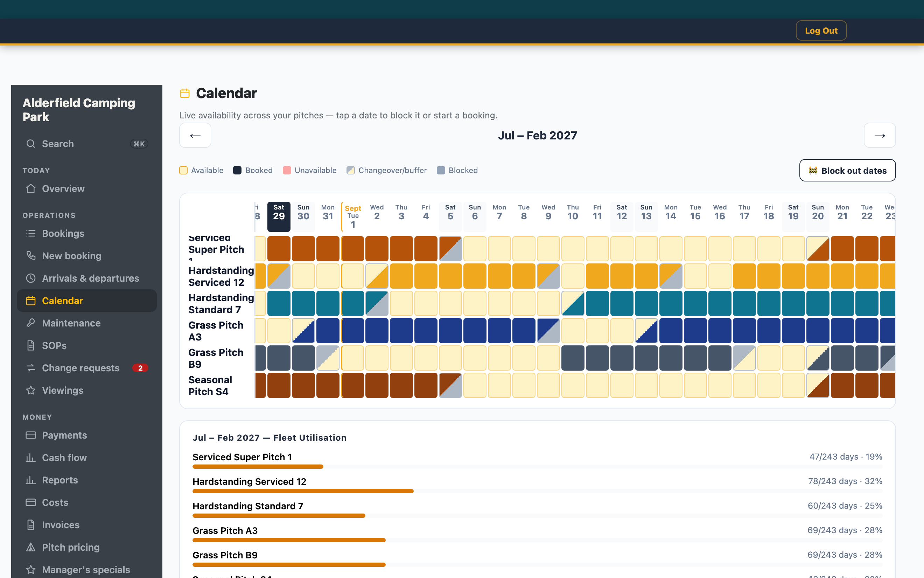Click the Manager's specials star icon
This screenshot has width=924, height=578.
pyautogui.click(x=31, y=570)
